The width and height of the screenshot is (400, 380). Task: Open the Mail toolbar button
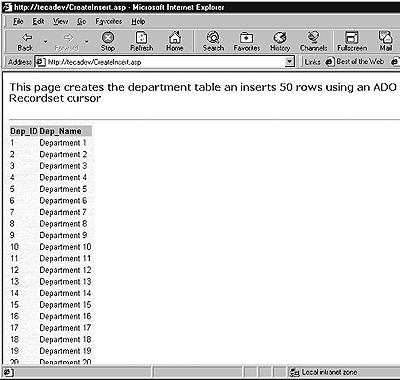pos(386,42)
